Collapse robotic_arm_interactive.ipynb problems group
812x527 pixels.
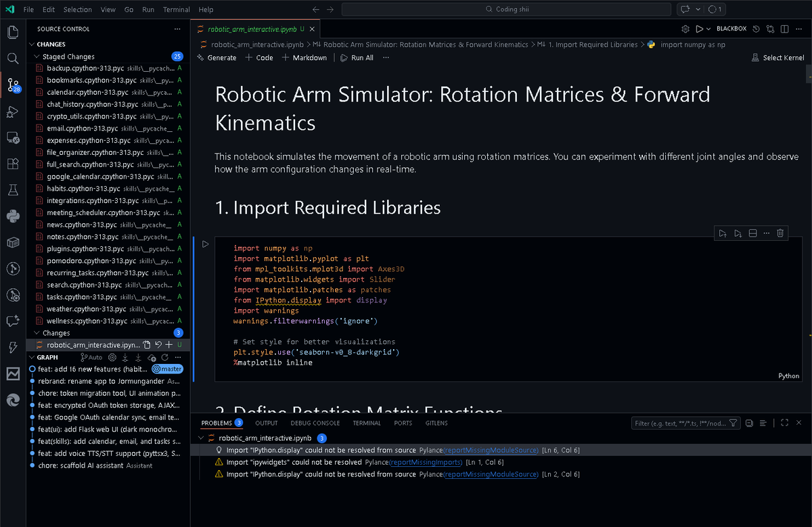202,438
